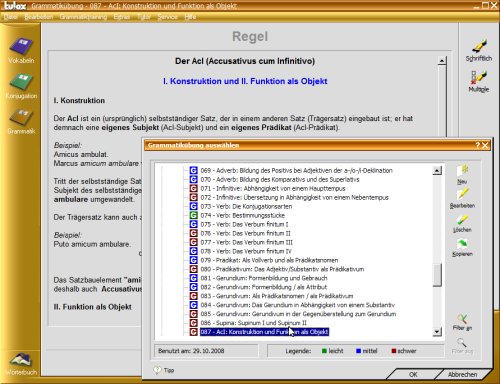Viewport: 500px width, 384px height.
Task: Open the Service menu
Action: [x=167, y=17]
